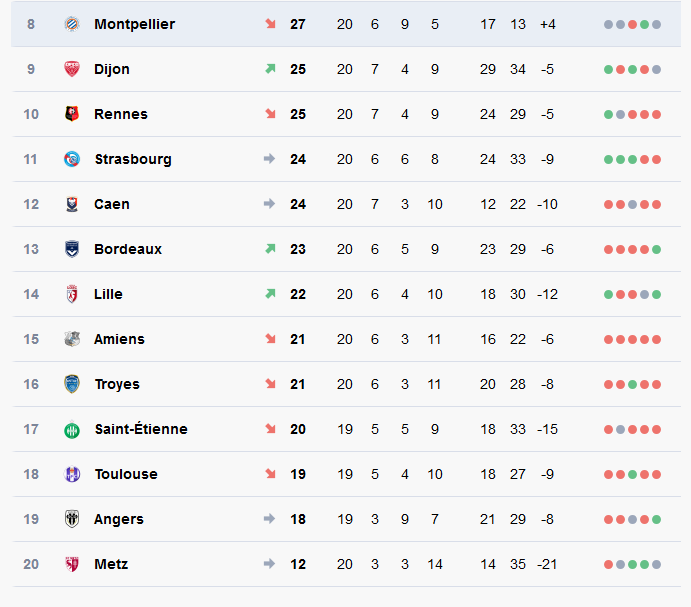This screenshot has height=607, width=691.
Task: Click the Strasbourg club badge
Action: (72, 159)
